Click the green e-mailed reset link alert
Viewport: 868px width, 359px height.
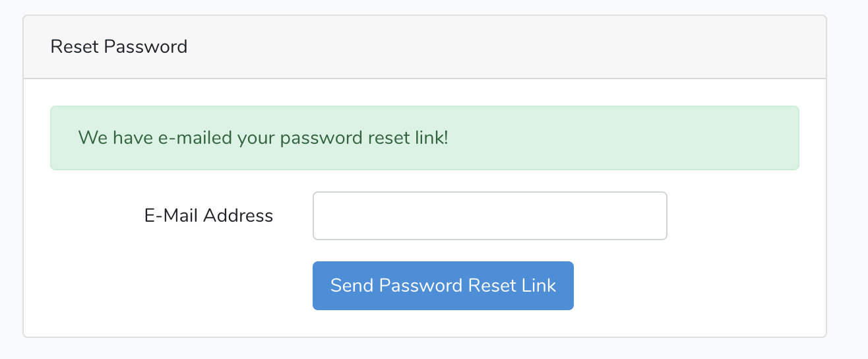424,138
